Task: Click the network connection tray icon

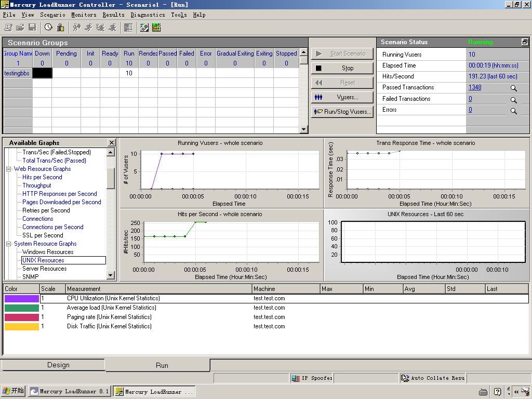Action: click(x=526, y=392)
